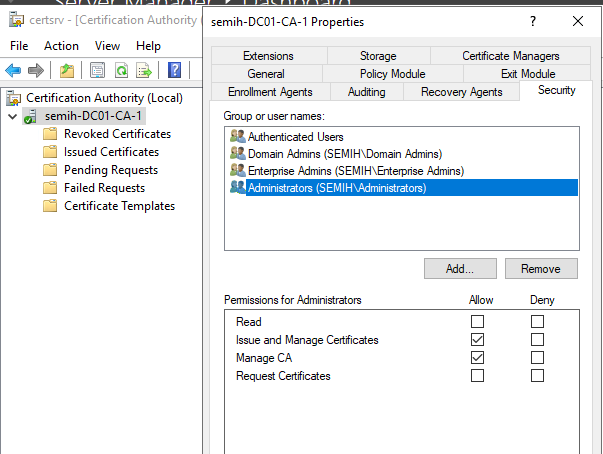Image resolution: width=603 pixels, height=454 pixels.
Task: Switch to the Policy Module tab
Action: click(x=392, y=74)
